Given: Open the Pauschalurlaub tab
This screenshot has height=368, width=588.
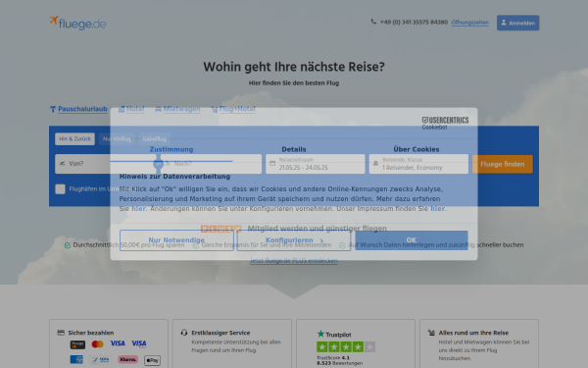Looking at the screenshot, I should click(x=78, y=109).
